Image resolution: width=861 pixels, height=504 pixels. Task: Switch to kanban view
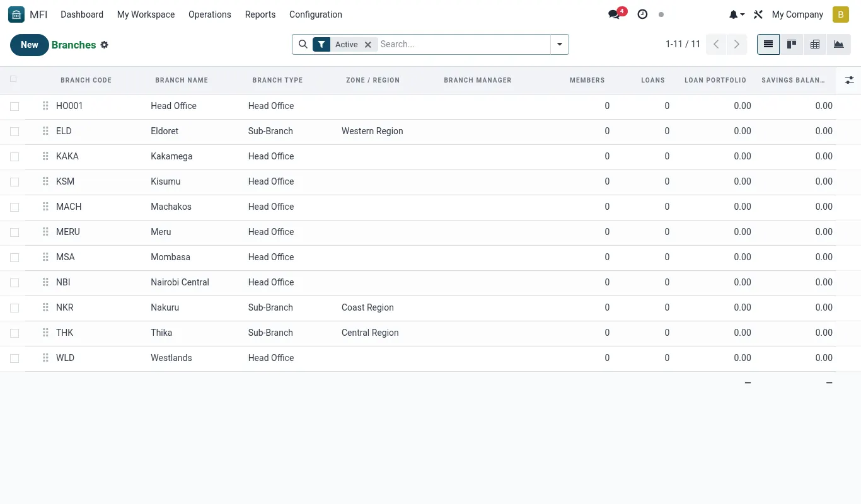tap(792, 44)
